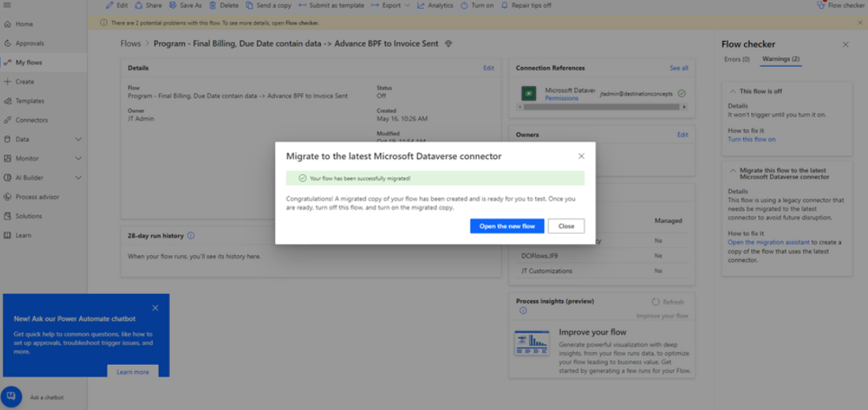Click the flow name text in Details
Viewport: 868px width, 410px height.
click(x=237, y=96)
